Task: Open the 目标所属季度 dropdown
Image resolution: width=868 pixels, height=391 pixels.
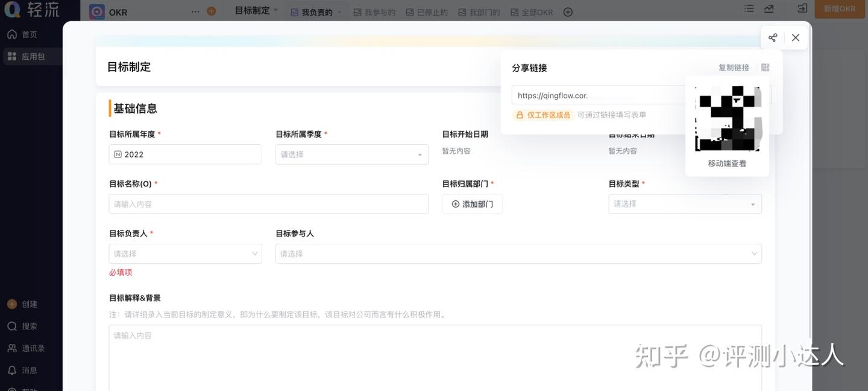Action: click(x=352, y=154)
